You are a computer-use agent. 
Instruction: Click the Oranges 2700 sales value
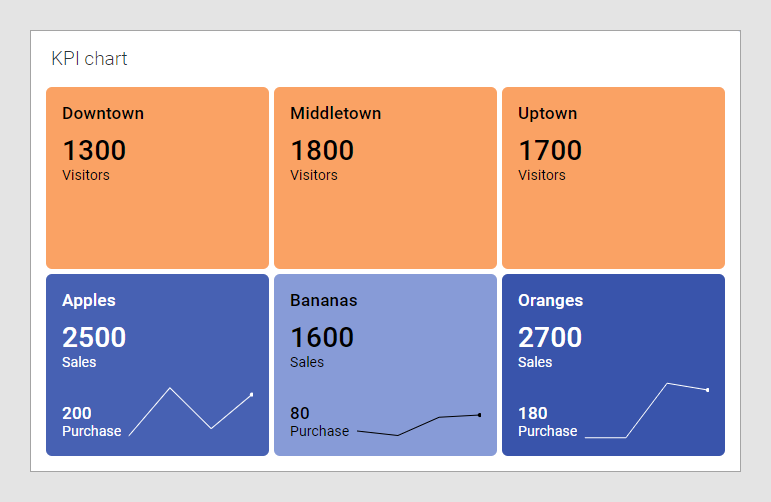[x=550, y=337]
